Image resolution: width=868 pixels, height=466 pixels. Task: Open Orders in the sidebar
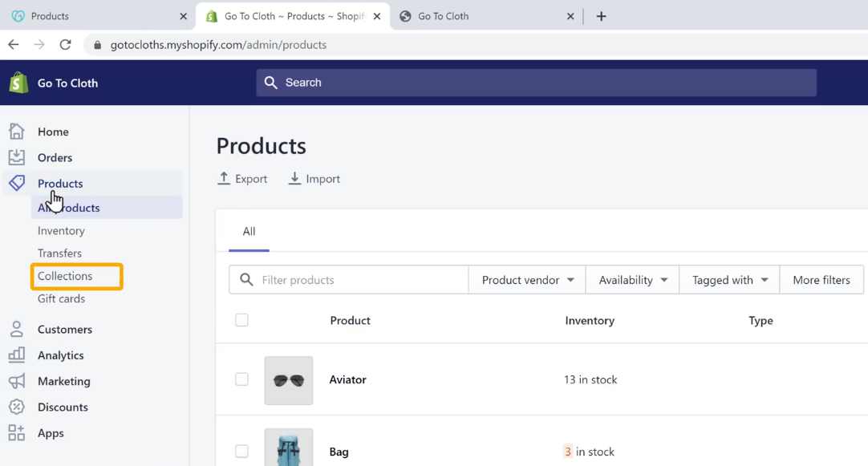coord(55,157)
